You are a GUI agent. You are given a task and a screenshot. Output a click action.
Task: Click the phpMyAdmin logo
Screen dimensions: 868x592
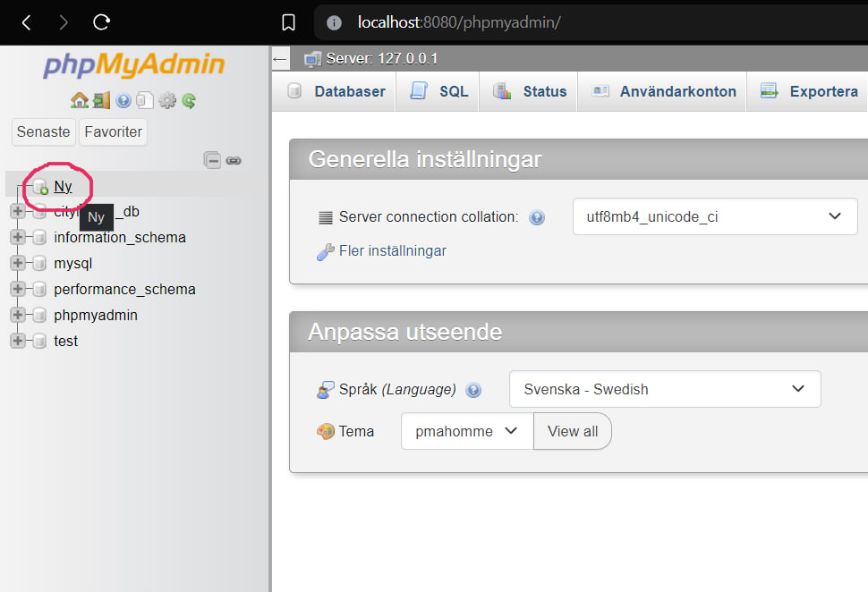coord(134,64)
